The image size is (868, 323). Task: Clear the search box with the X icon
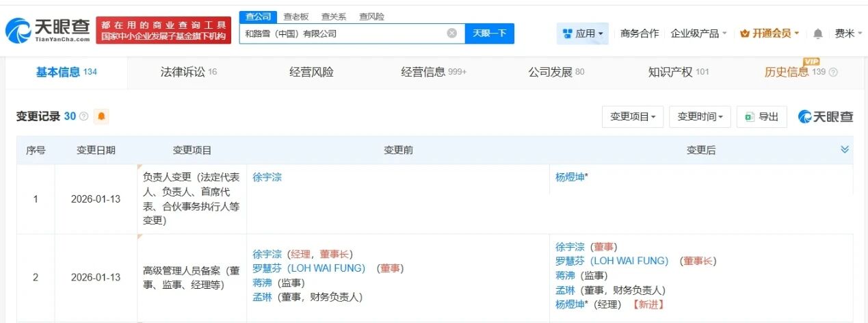point(452,33)
